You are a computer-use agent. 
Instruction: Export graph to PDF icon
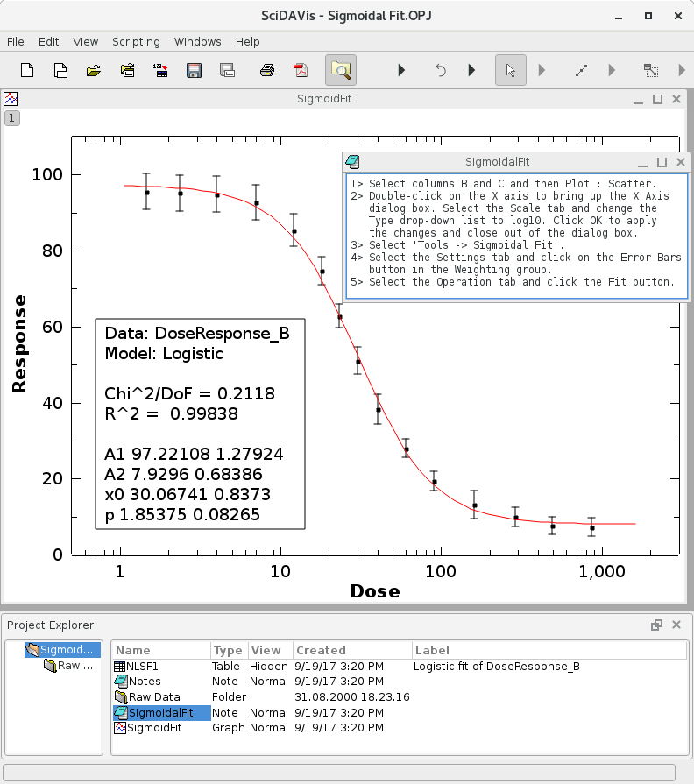301,70
